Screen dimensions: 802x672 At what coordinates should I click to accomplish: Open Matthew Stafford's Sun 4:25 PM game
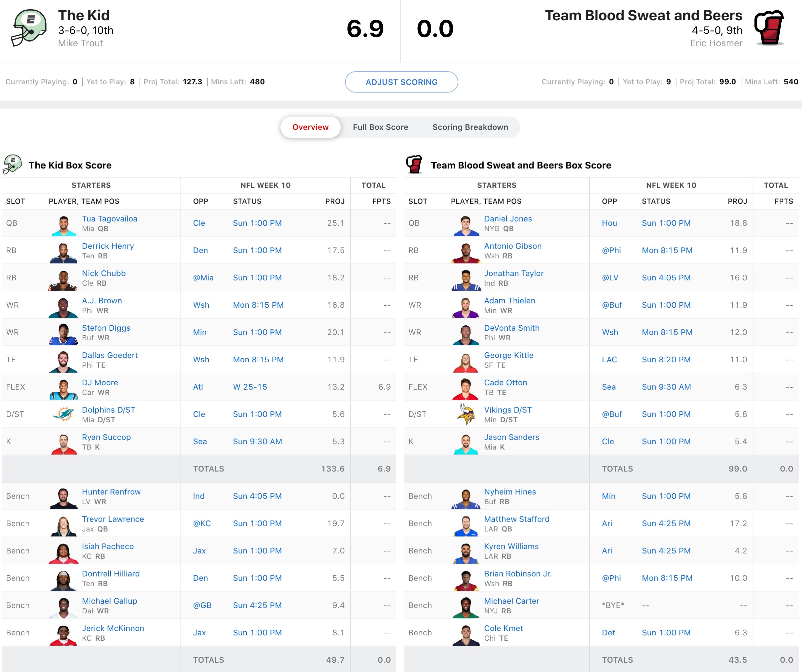click(x=666, y=523)
